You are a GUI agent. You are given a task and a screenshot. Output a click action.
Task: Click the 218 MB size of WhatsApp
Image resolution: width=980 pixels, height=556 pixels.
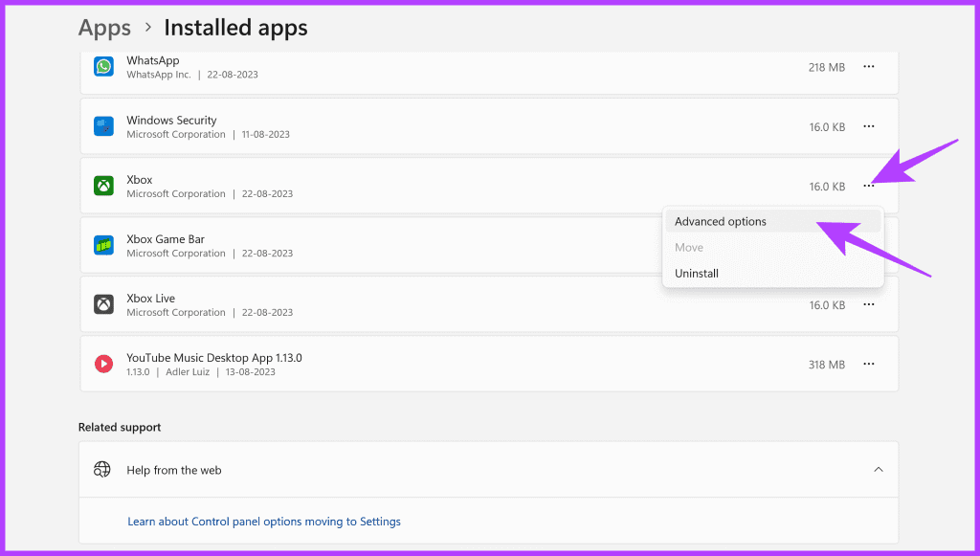pyautogui.click(x=826, y=67)
